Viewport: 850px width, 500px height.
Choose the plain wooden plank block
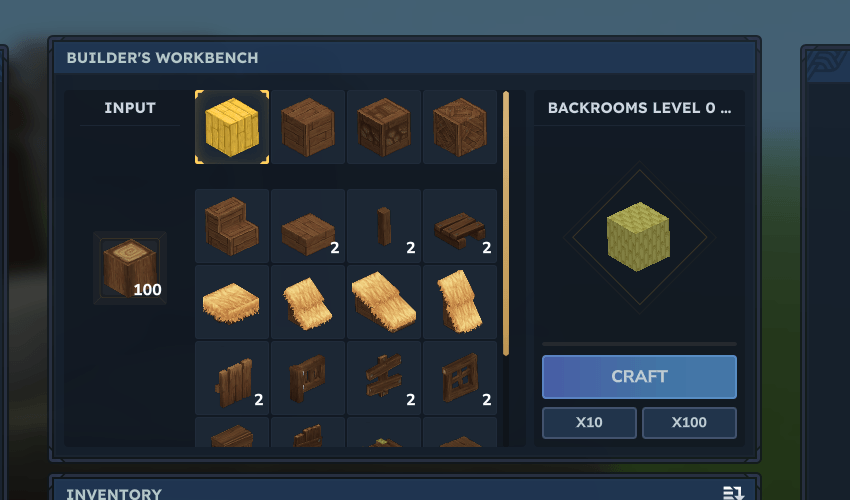[x=308, y=127]
